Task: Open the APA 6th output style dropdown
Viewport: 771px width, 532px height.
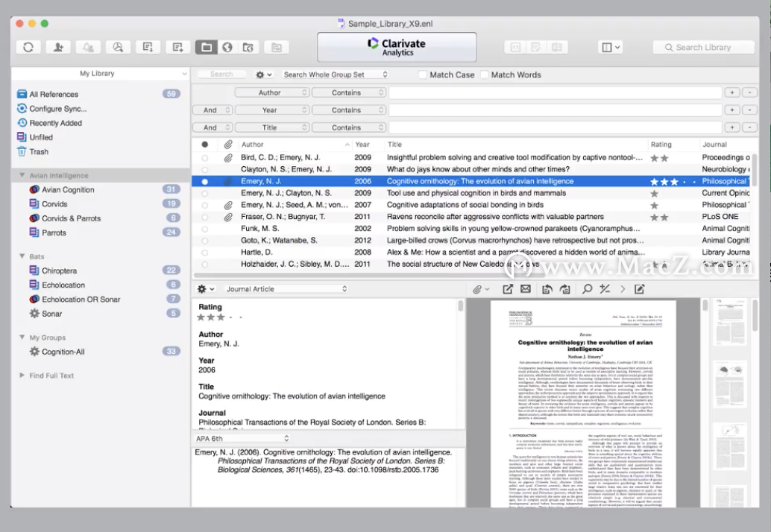Action: 242,438
